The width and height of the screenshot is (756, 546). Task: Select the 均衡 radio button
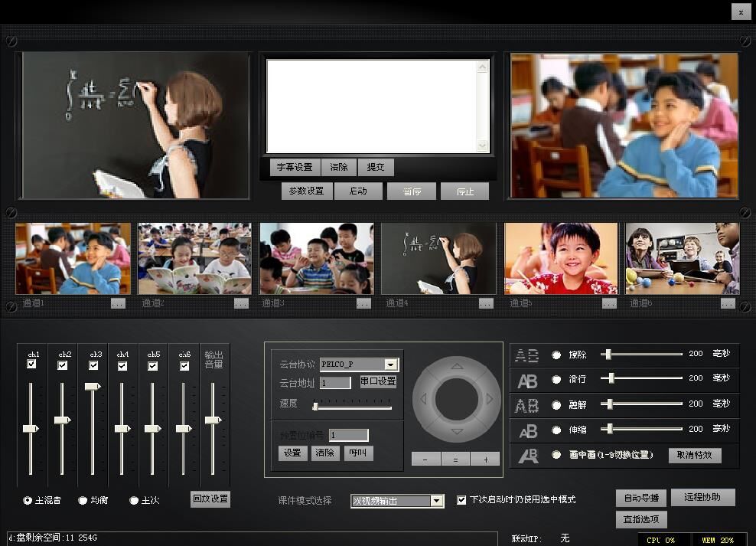[83, 500]
